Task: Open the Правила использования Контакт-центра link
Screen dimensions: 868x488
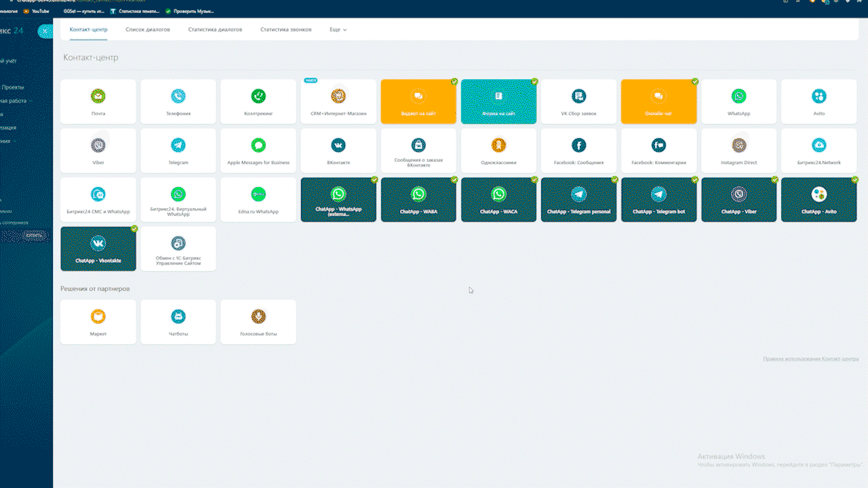Action: (811, 359)
